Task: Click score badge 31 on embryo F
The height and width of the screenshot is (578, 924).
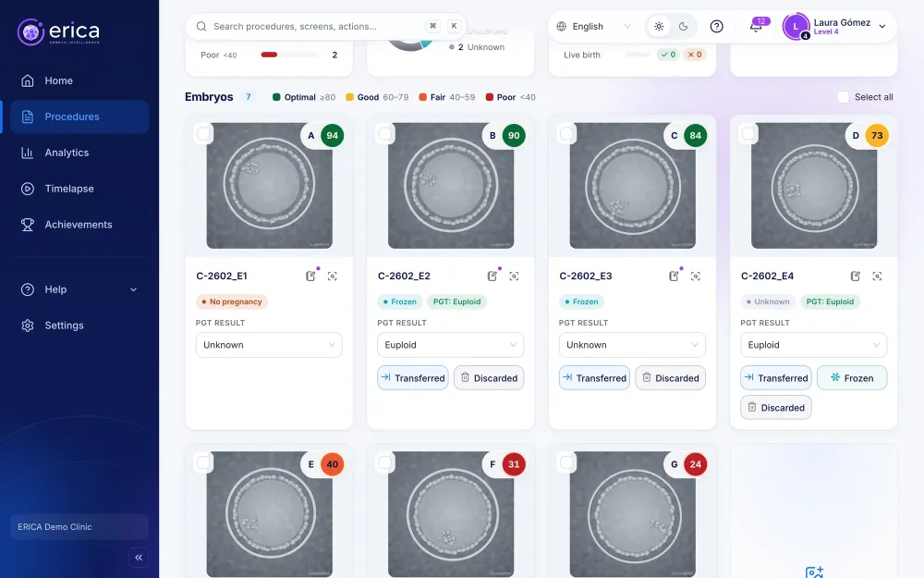Action: [x=514, y=464]
